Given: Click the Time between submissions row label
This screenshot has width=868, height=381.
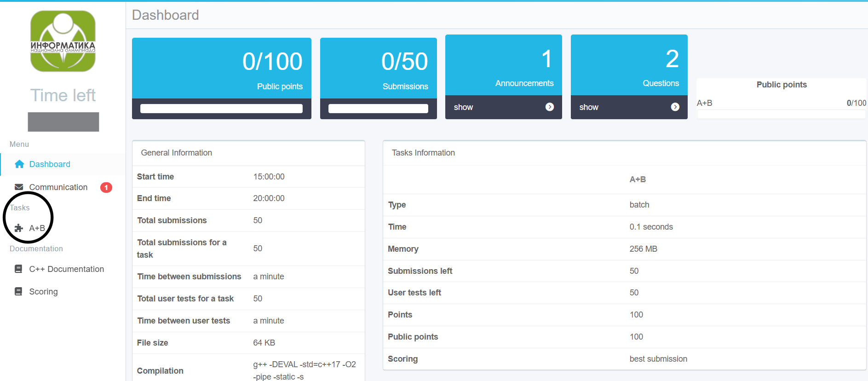Looking at the screenshot, I should click(x=189, y=277).
